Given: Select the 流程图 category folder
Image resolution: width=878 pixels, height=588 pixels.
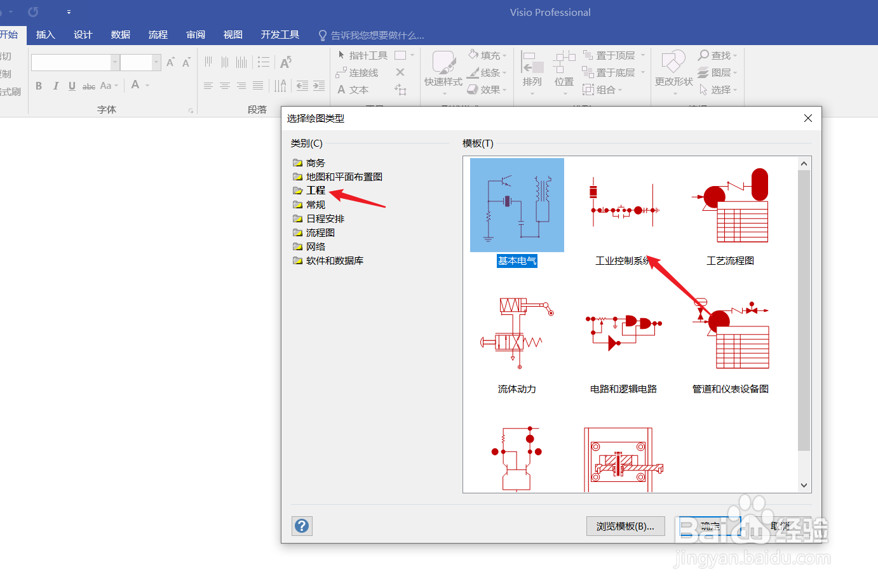Looking at the screenshot, I should (x=314, y=233).
